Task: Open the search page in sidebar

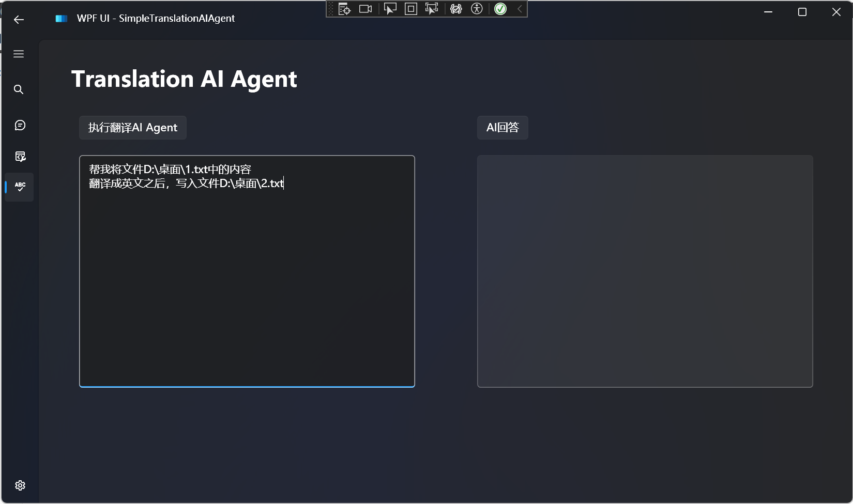Action: click(x=19, y=89)
